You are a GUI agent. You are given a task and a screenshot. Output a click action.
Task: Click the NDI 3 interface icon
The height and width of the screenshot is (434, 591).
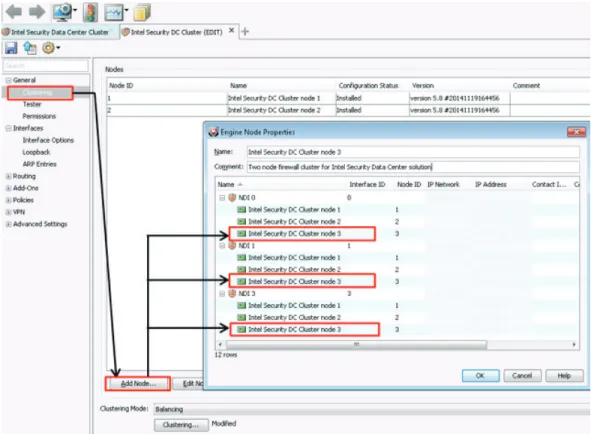pyautogui.click(x=232, y=293)
